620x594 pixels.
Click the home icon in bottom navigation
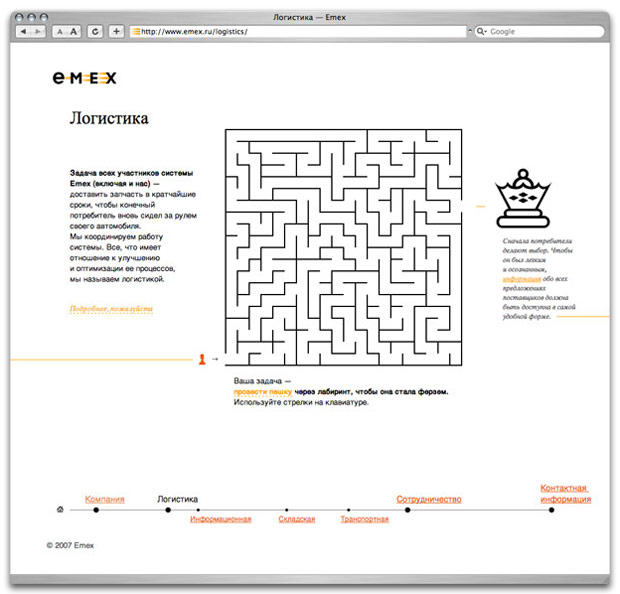pyautogui.click(x=60, y=510)
